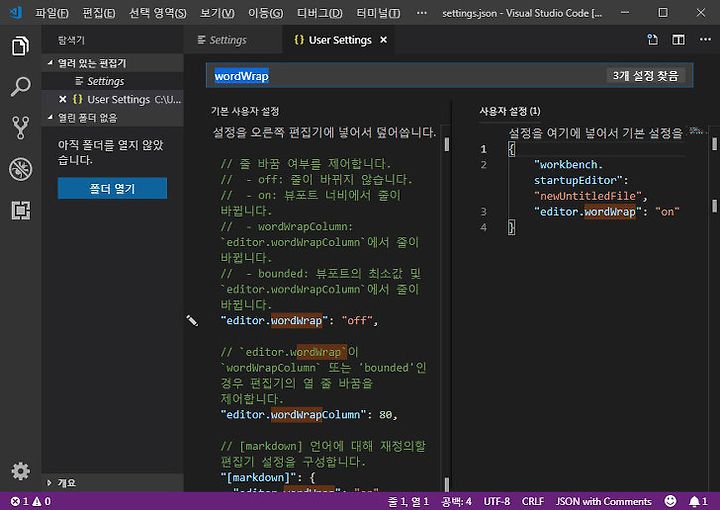Open the 편집(E) menu
720x510 pixels.
(99, 13)
